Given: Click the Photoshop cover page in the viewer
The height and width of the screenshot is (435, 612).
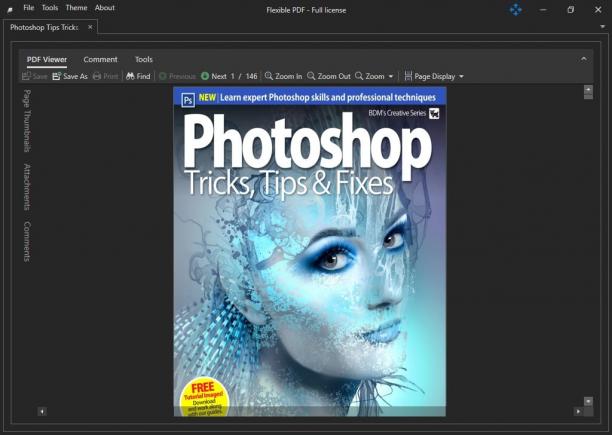Looking at the screenshot, I should pos(310,252).
